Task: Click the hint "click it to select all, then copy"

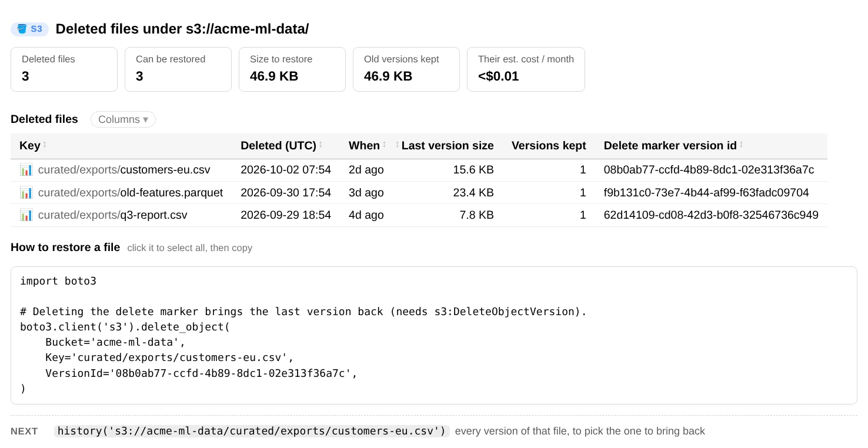Action: coord(190,248)
